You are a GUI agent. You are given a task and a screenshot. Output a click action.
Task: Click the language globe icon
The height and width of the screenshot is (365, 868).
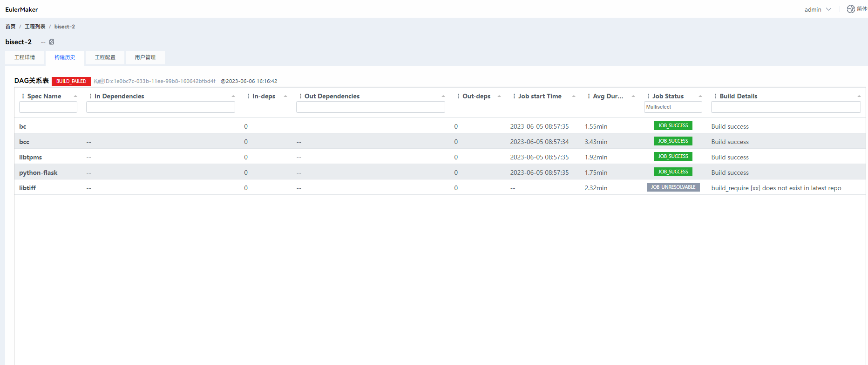pos(851,9)
